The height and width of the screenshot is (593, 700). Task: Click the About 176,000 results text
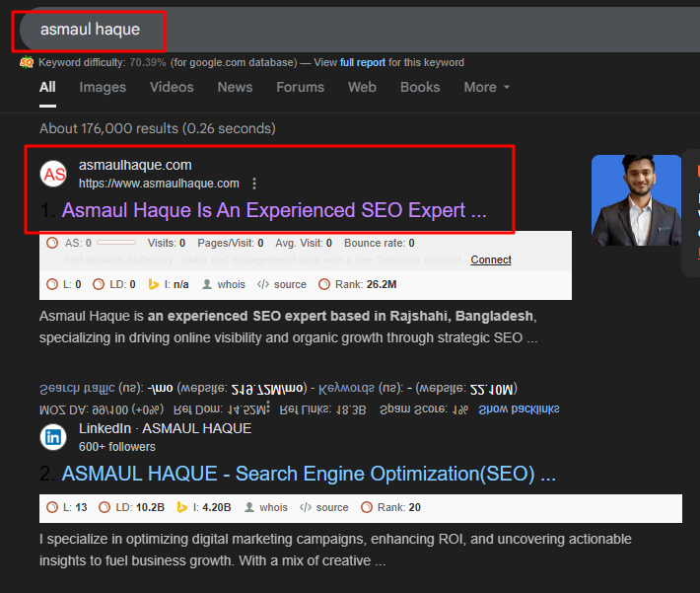pos(158,128)
